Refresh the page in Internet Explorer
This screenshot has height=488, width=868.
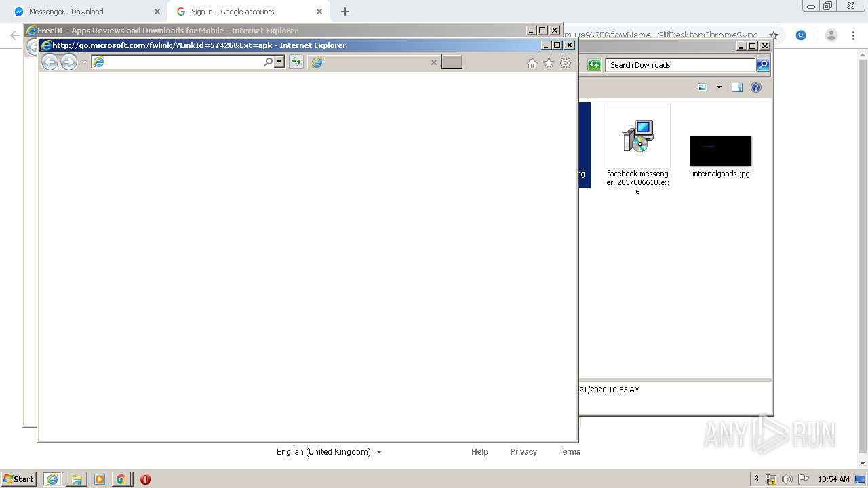(296, 62)
